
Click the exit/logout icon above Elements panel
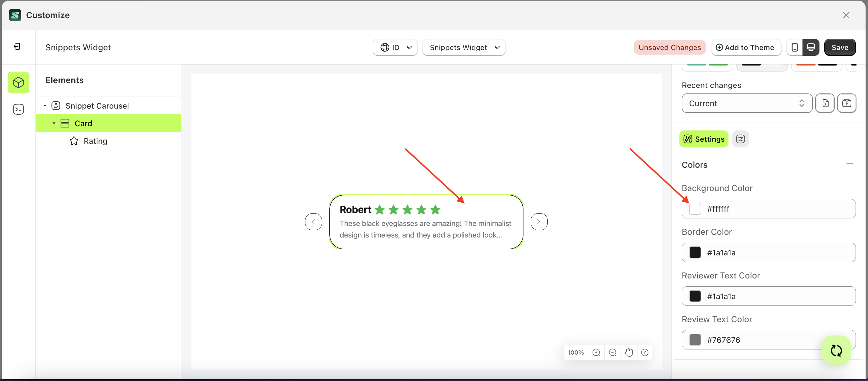click(17, 46)
